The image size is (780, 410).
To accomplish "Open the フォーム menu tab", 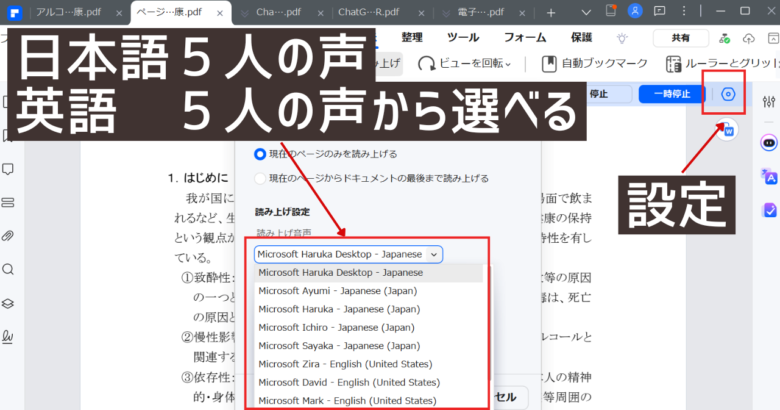I will 525,38.
